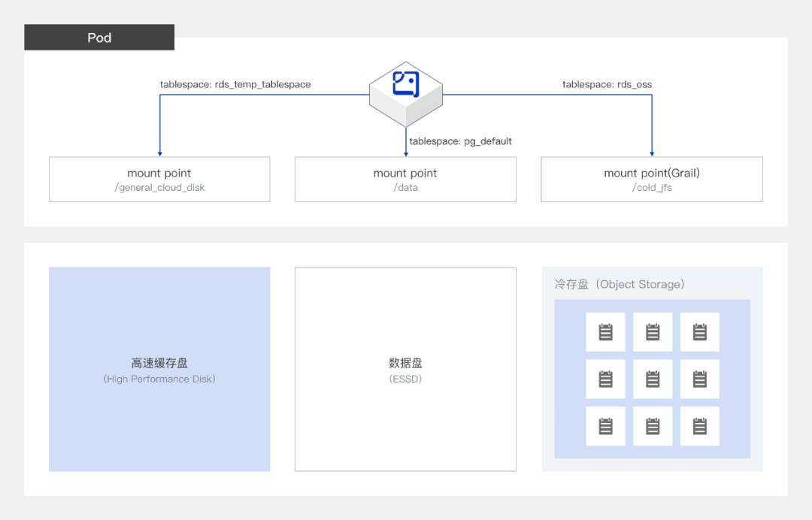Select the tablespace pg_default label
This screenshot has width=812, height=520.
click(460, 141)
